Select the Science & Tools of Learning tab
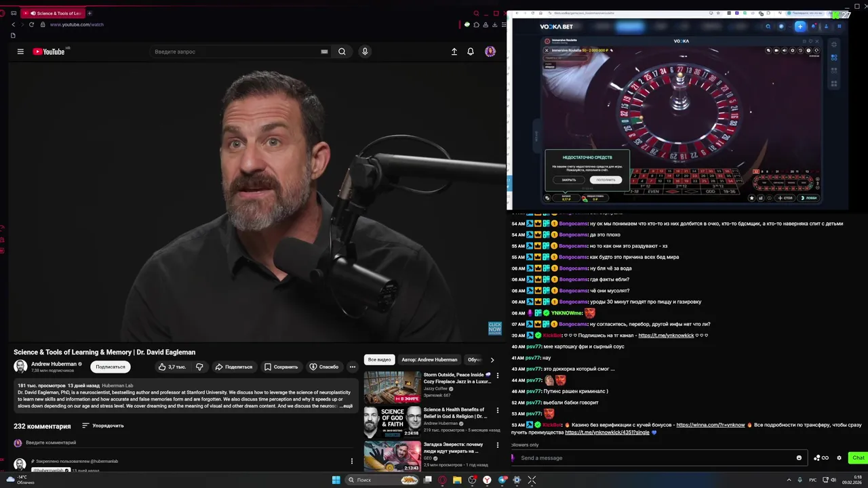The image size is (868, 488). pos(53,13)
